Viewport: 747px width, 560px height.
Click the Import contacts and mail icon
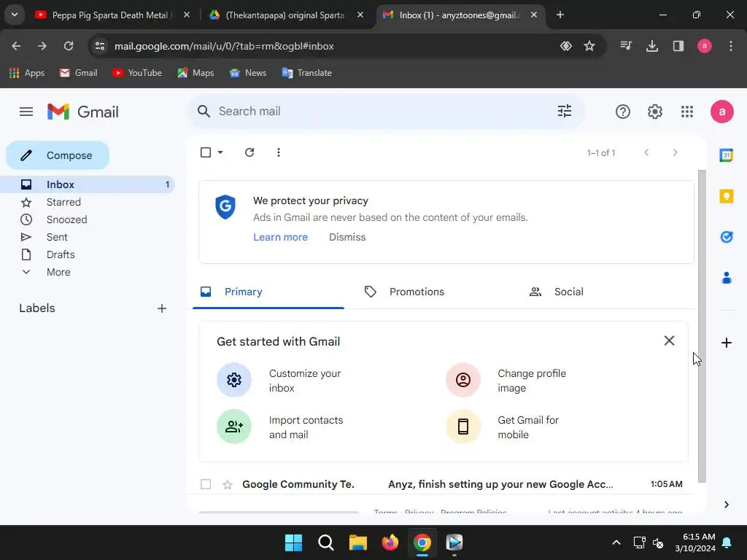tap(234, 427)
